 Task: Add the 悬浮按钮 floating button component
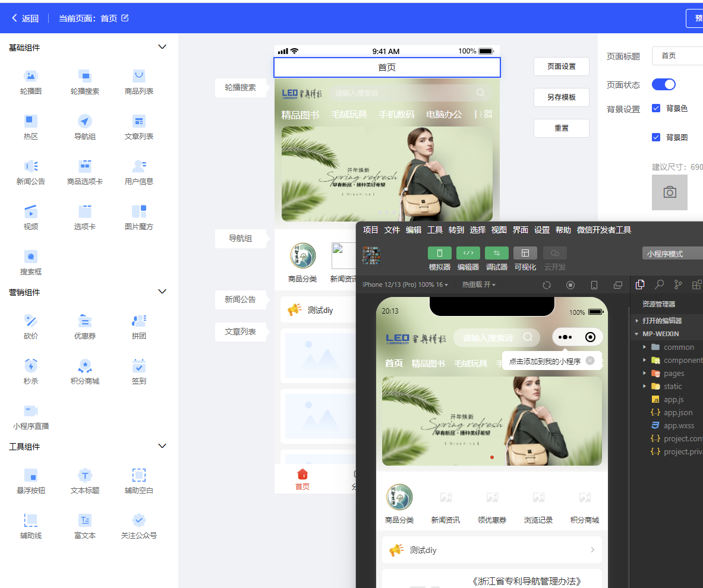(x=30, y=482)
